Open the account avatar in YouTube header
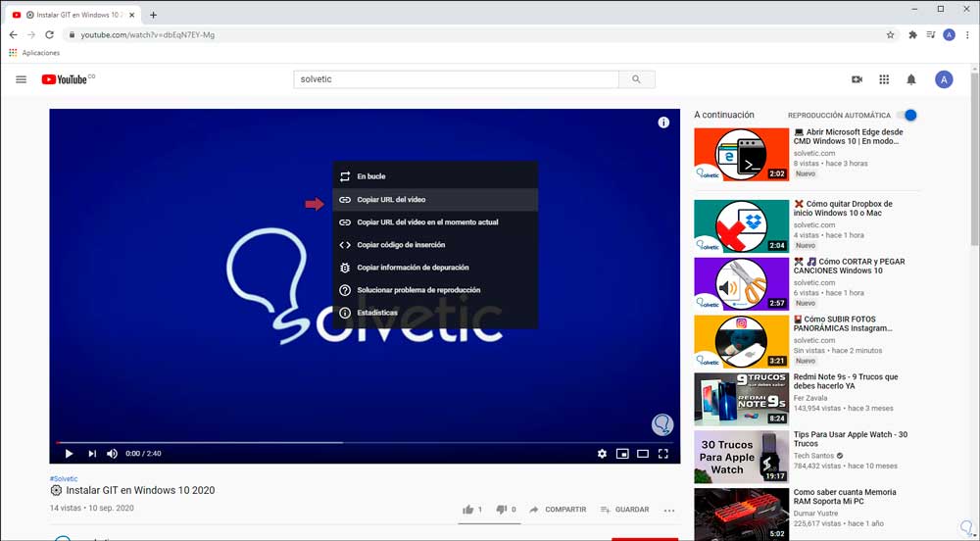Image resolution: width=980 pixels, height=541 pixels. click(x=944, y=79)
